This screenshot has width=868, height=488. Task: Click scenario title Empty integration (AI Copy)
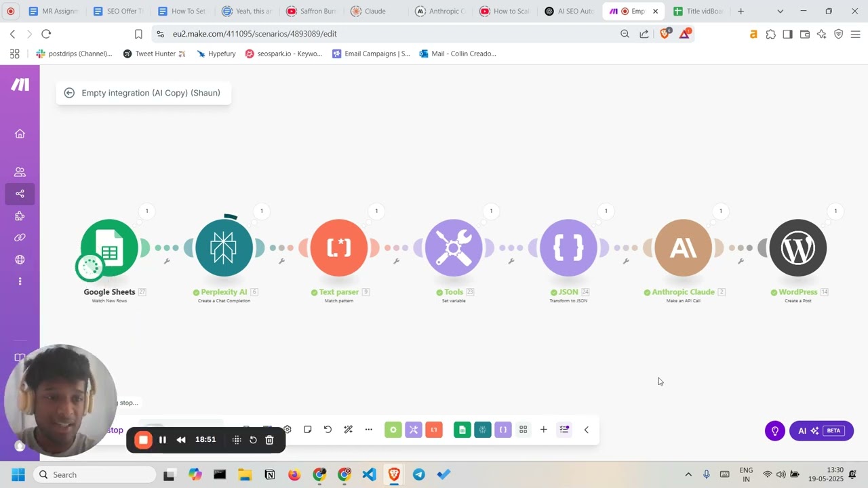[x=151, y=93]
